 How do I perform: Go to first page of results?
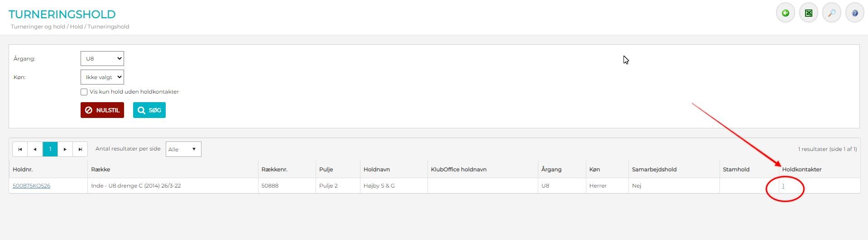tap(20, 149)
